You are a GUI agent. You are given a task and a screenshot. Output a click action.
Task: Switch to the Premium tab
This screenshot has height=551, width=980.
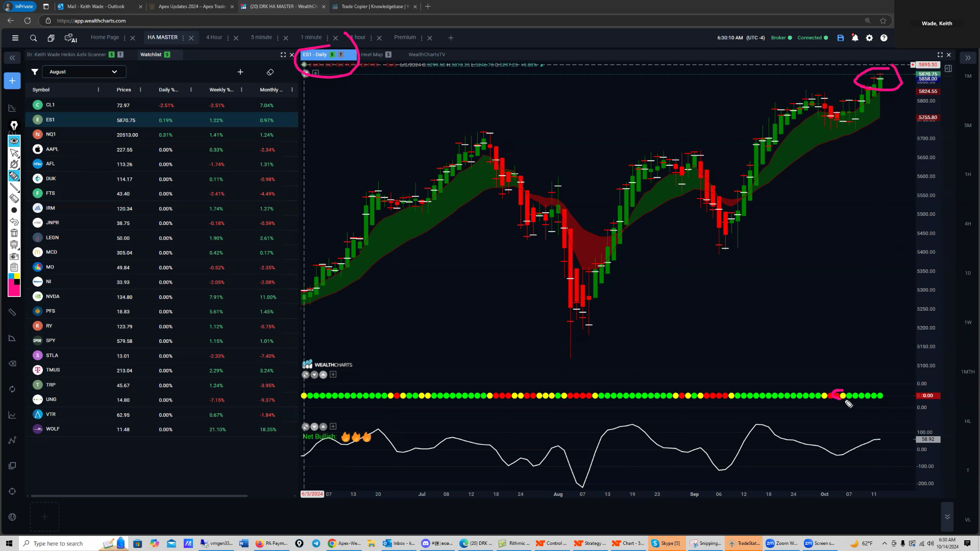(x=405, y=37)
